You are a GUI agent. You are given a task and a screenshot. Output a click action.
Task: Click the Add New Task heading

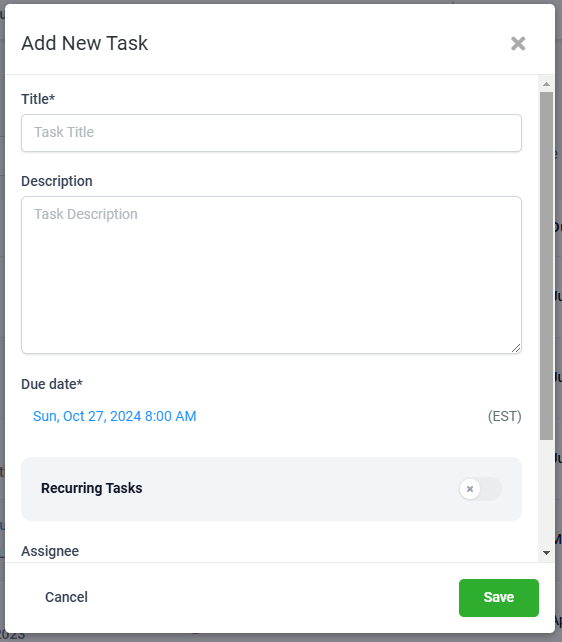(x=84, y=43)
